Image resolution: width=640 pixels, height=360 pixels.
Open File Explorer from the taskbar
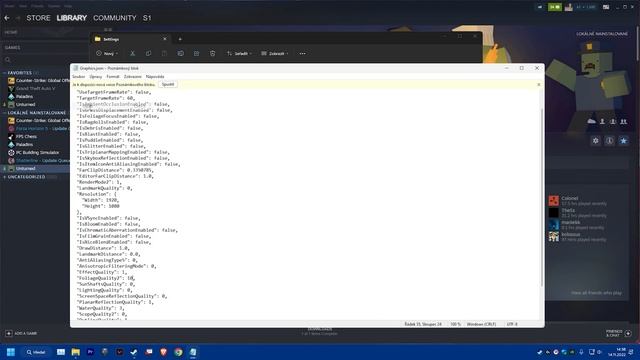pyautogui.click(x=76, y=352)
